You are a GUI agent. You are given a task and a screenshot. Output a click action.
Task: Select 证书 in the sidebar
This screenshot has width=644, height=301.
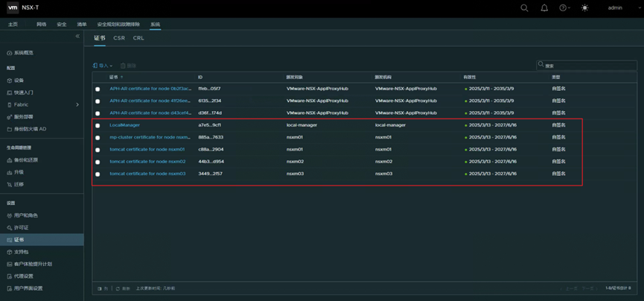click(42, 240)
